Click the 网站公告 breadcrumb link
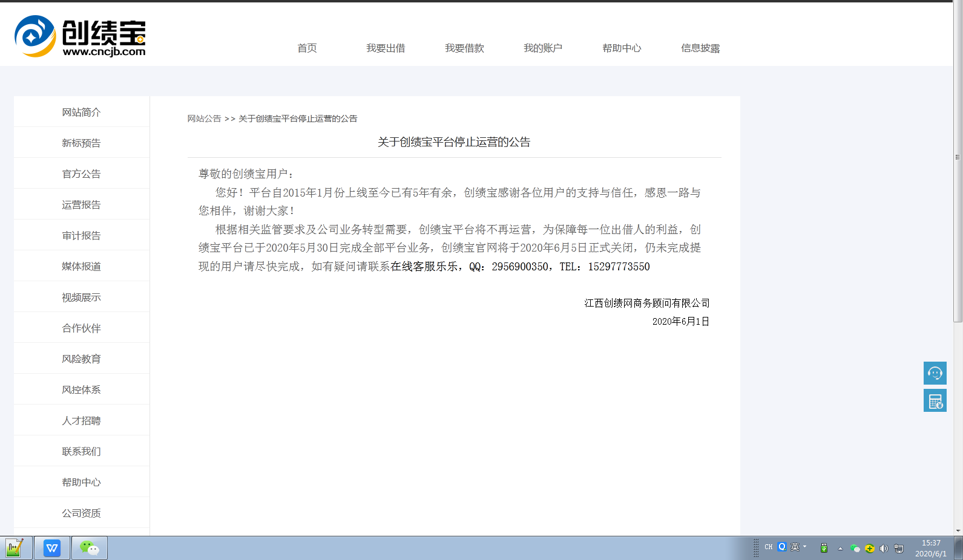 (x=204, y=119)
